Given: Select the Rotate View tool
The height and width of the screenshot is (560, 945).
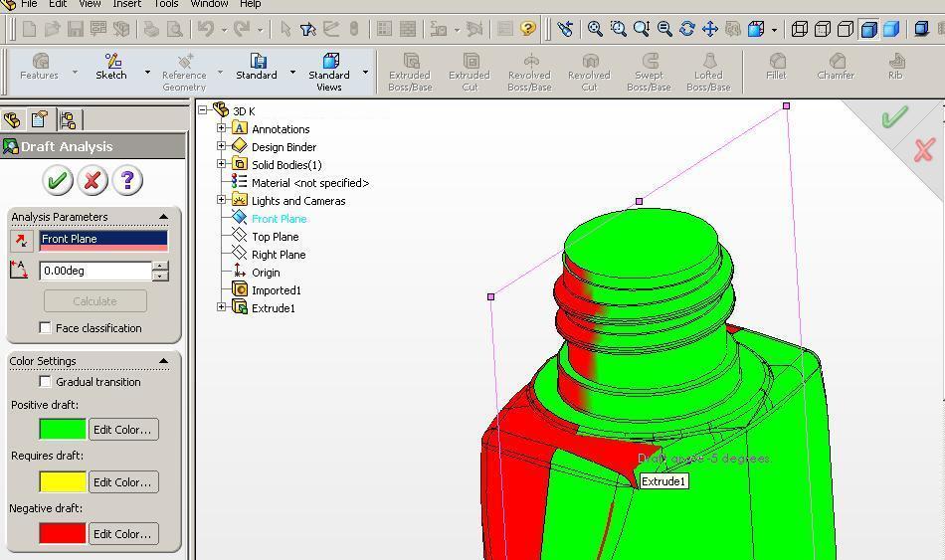Looking at the screenshot, I should pos(687,28).
